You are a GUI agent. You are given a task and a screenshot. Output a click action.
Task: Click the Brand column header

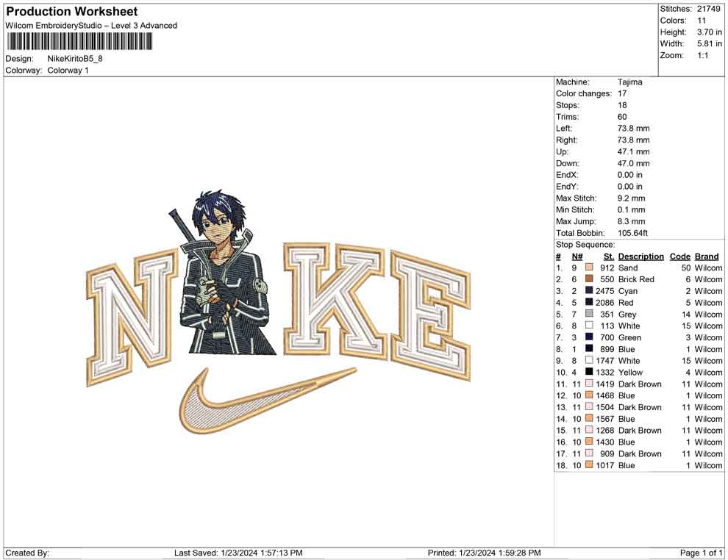(707, 256)
